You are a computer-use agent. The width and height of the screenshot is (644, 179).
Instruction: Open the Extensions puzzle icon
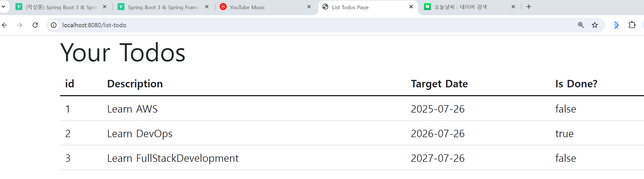point(632,25)
